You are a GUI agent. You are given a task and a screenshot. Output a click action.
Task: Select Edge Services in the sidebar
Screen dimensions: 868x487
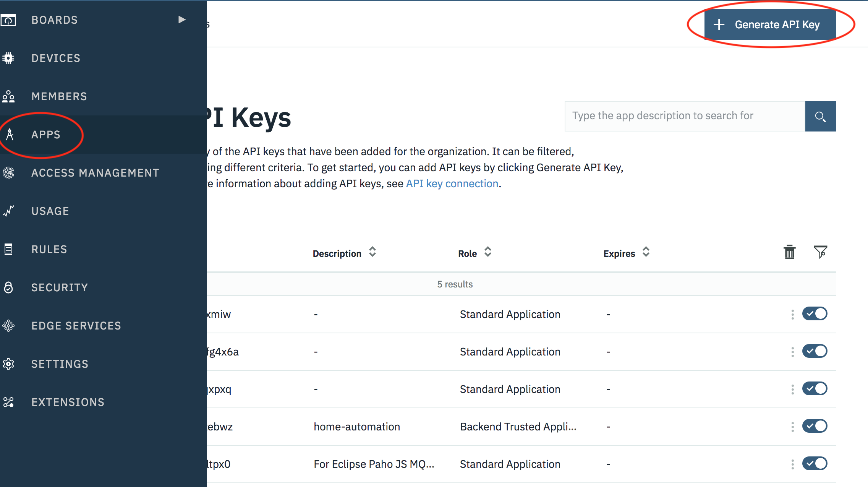(x=76, y=326)
